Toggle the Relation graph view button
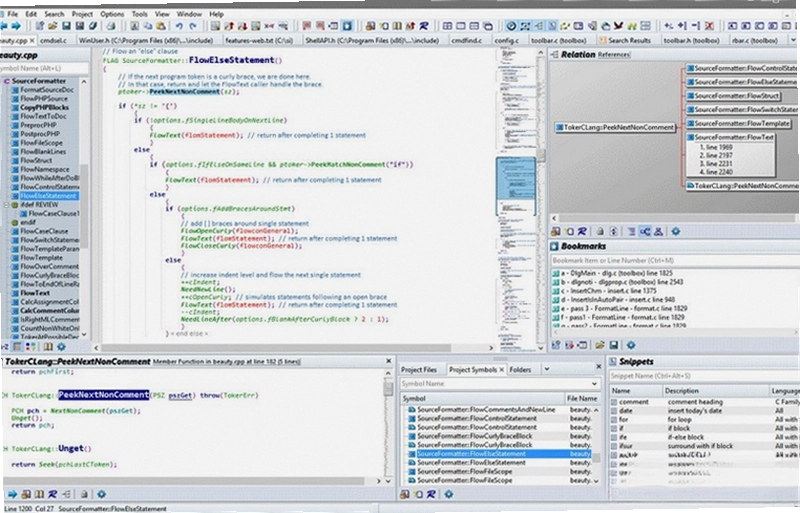Image resolution: width=800 pixels, height=513 pixels. (x=645, y=232)
